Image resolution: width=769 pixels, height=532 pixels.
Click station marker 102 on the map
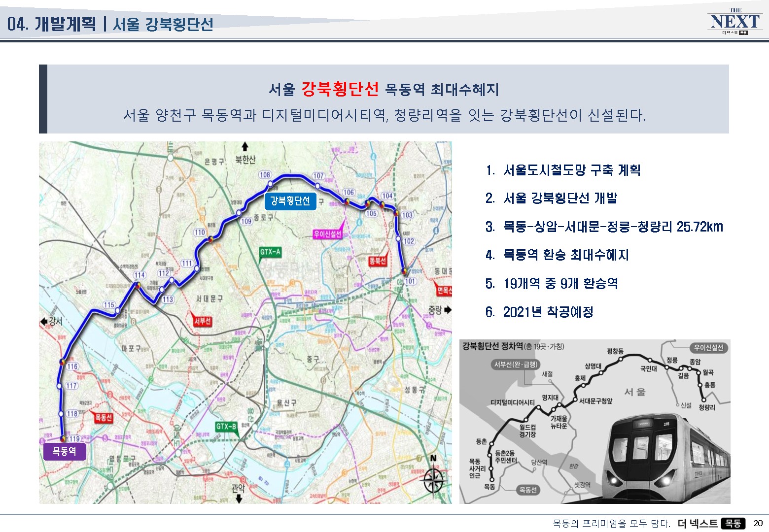tap(409, 241)
